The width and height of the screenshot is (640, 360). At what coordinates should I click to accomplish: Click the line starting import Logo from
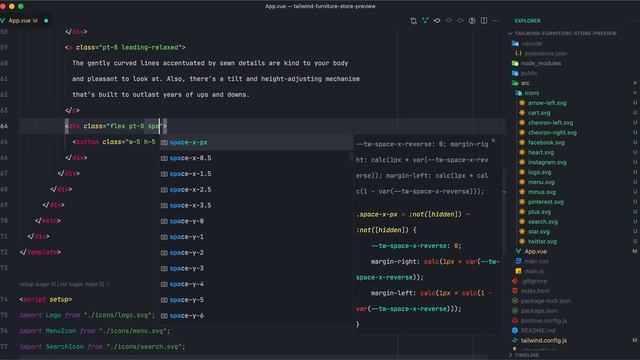[x=87, y=316]
